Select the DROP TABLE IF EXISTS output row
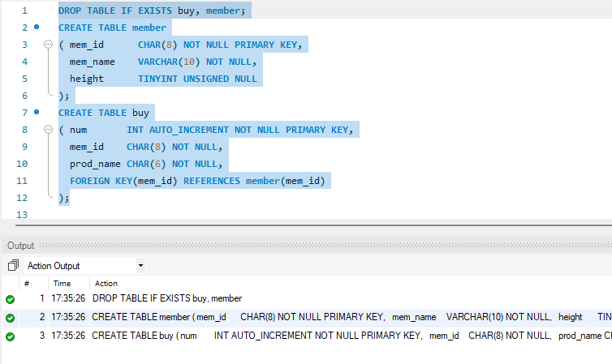 pyautogui.click(x=307, y=298)
